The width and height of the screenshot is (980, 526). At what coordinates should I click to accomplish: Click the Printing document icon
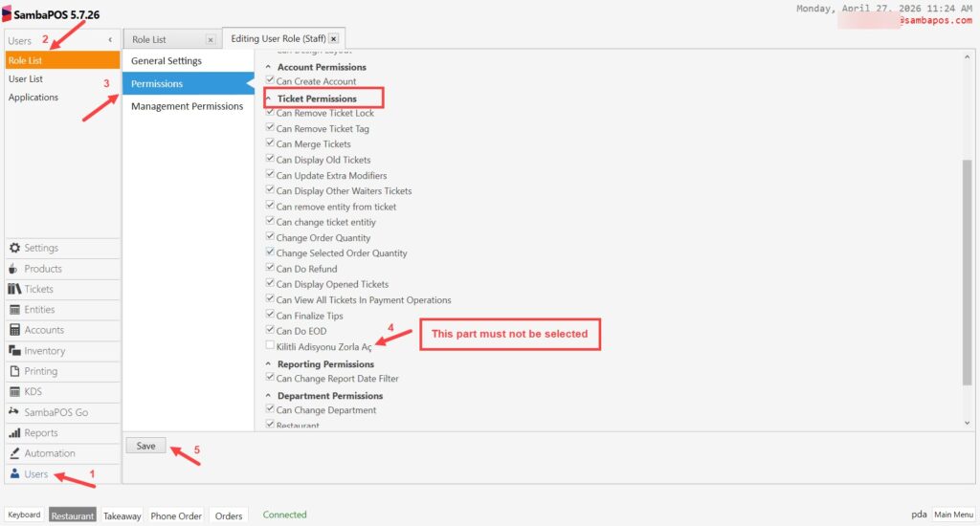(14, 371)
